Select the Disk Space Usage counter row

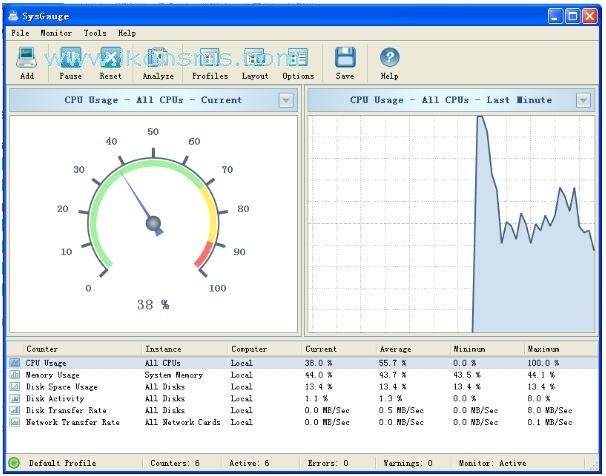[303, 387]
